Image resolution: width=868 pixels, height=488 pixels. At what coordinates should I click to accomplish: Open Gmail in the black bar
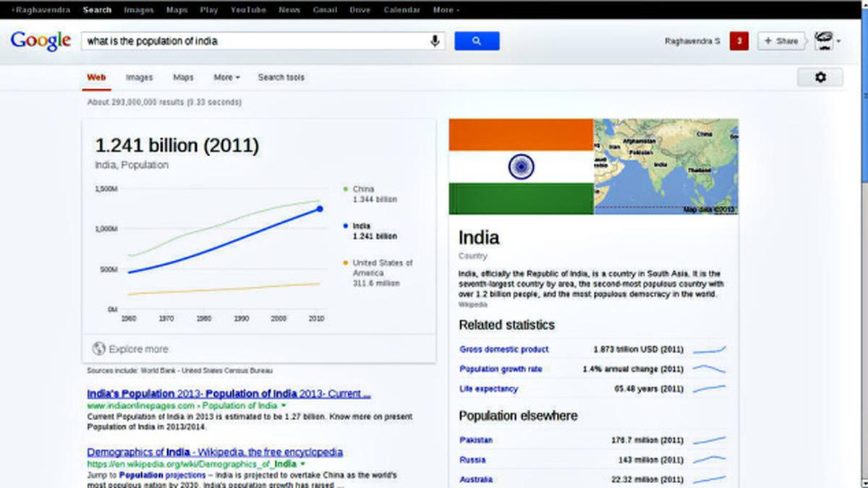coord(325,10)
